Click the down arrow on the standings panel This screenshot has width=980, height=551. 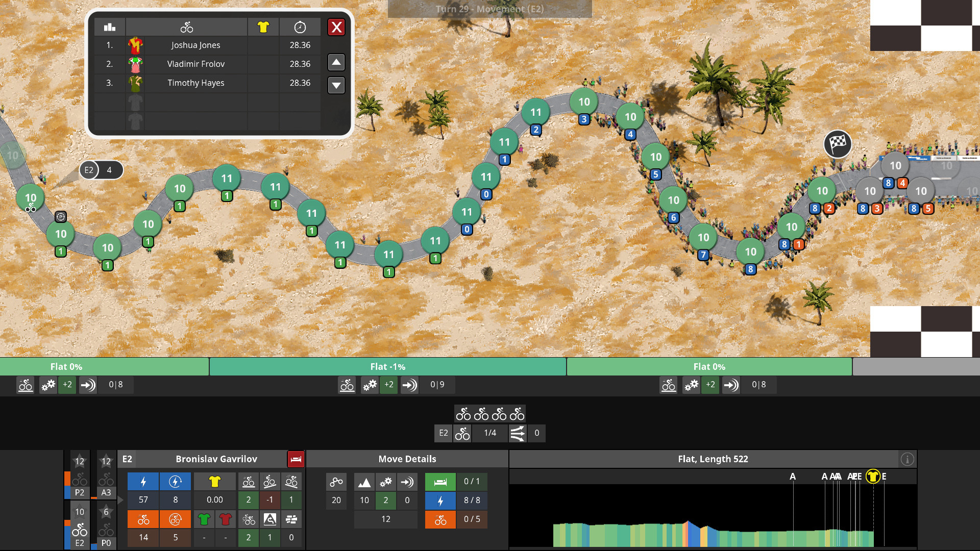tap(336, 85)
